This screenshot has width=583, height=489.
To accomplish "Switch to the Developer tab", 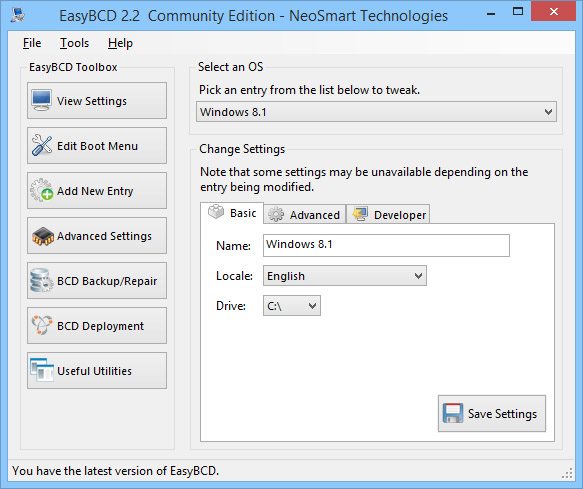I will 388,215.
